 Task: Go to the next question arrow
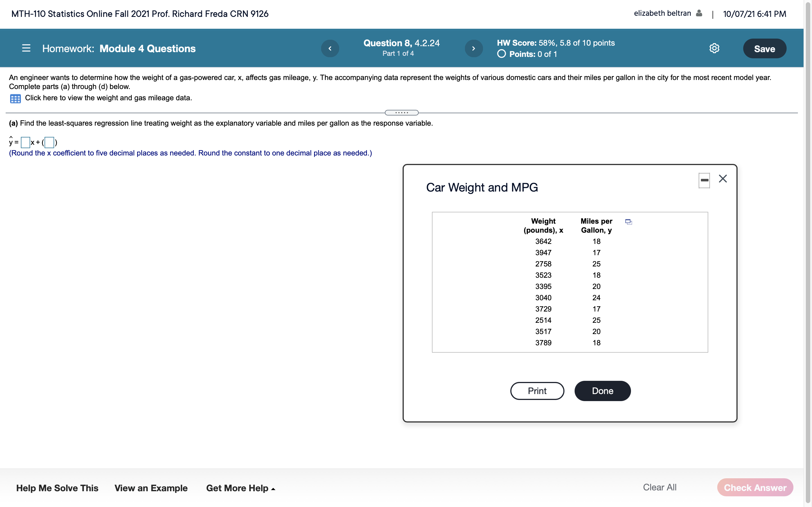(473, 49)
